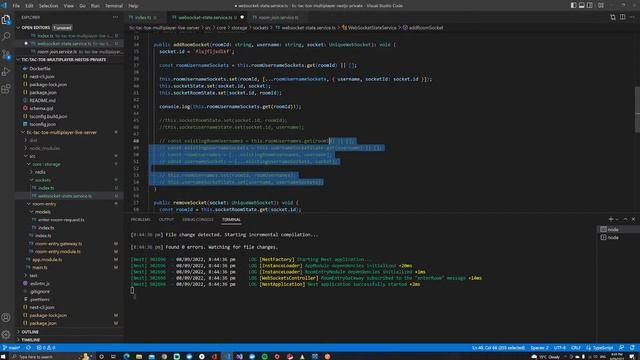Viewport: 640px width, 360px height.
Task: Select the second node terminal instance
Action: point(618,237)
